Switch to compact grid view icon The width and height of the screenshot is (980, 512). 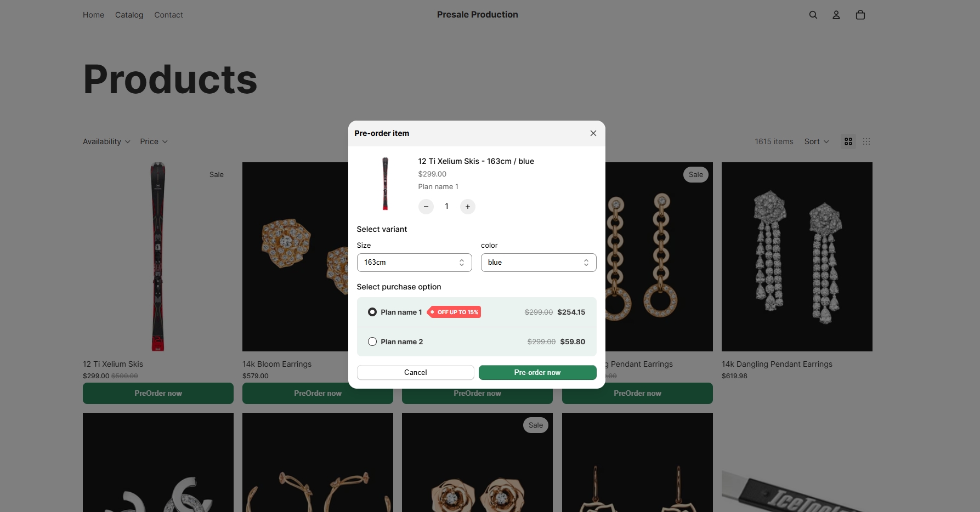[x=866, y=141]
